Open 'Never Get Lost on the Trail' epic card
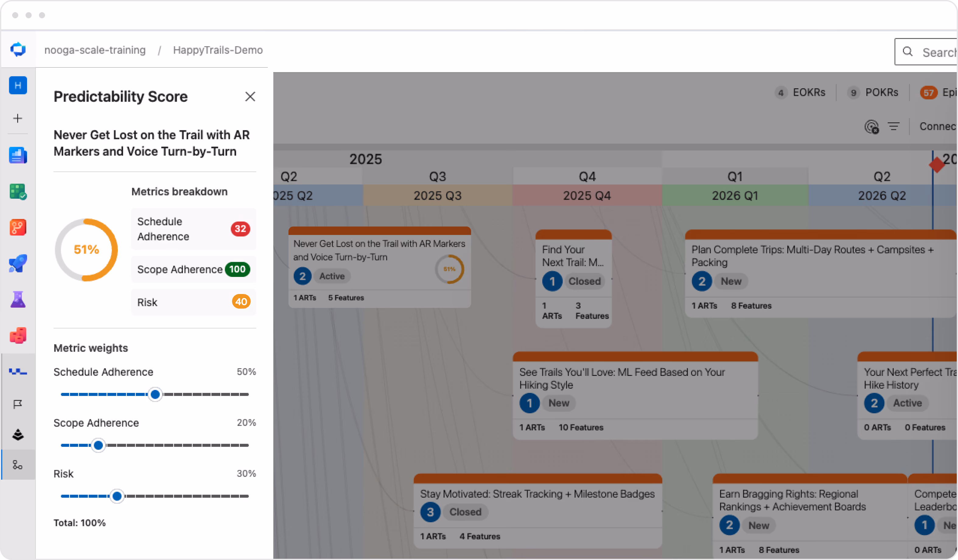 coord(380,267)
